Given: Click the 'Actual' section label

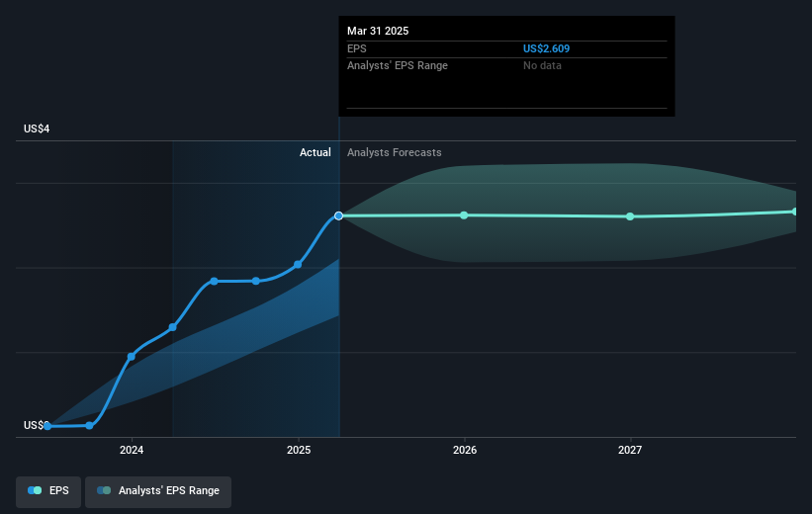Looking at the screenshot, I should tap(315, 152).
